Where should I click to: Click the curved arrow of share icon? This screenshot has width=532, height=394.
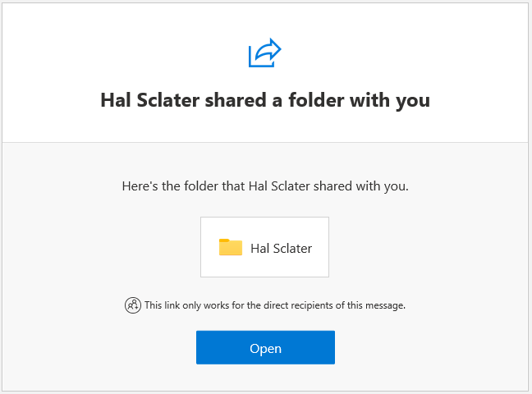268,50
